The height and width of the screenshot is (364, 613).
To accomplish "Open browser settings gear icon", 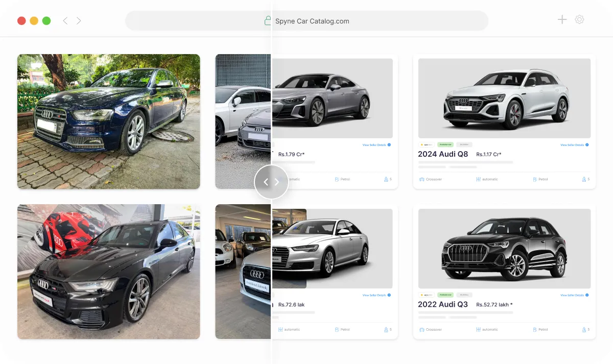I will (x=579, y=20).
